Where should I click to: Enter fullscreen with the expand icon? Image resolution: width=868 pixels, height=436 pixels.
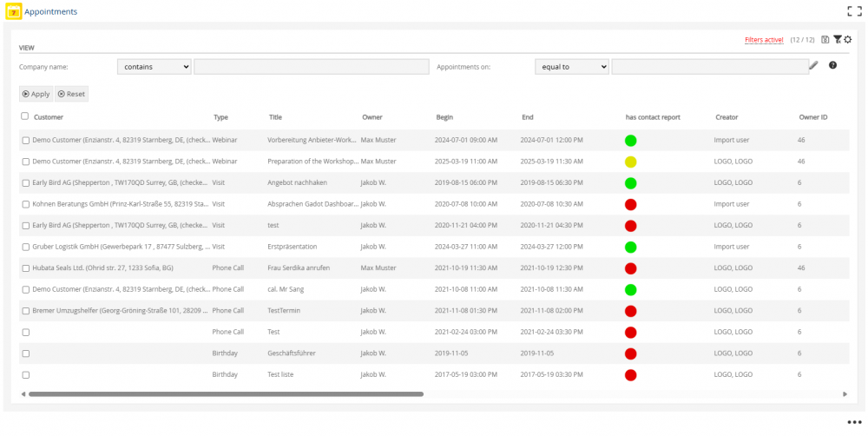click(853, 11)
